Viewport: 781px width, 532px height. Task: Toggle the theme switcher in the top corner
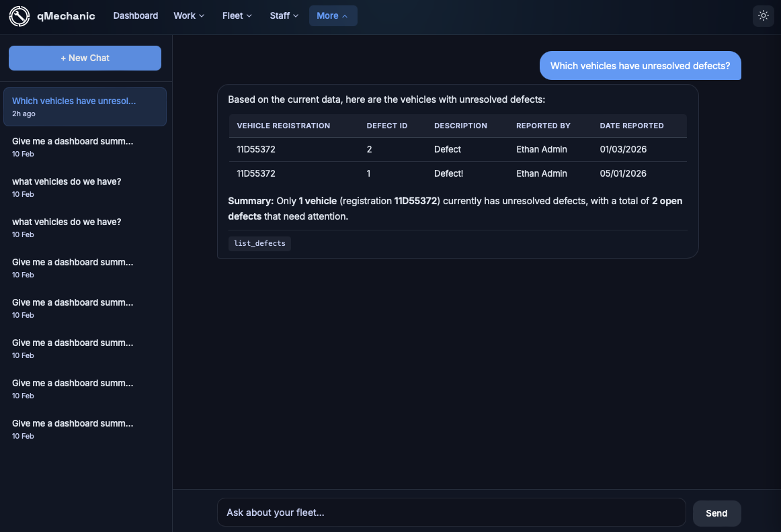click(x=763, y=15)
